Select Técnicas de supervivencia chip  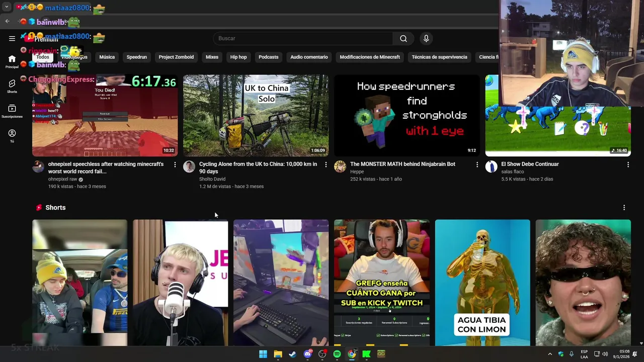coord(439,57)
